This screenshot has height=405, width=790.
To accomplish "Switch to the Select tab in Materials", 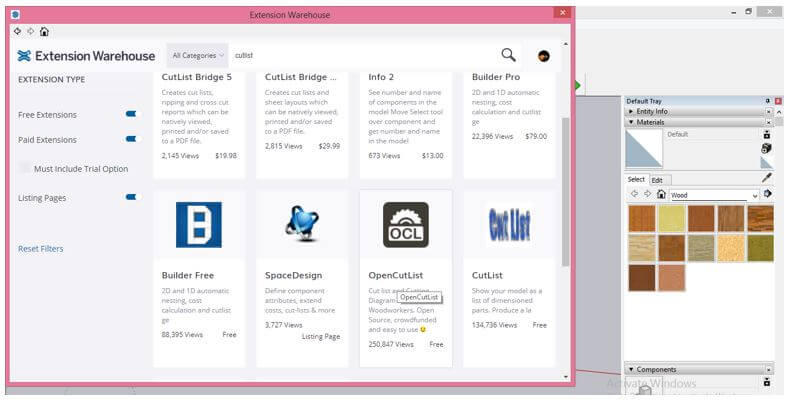I will 636,179.
